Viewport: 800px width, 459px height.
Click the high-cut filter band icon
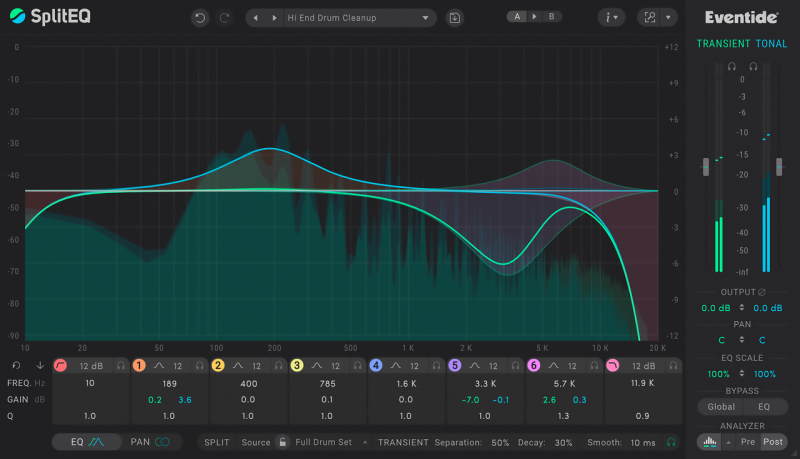click(x=612, y=366)
